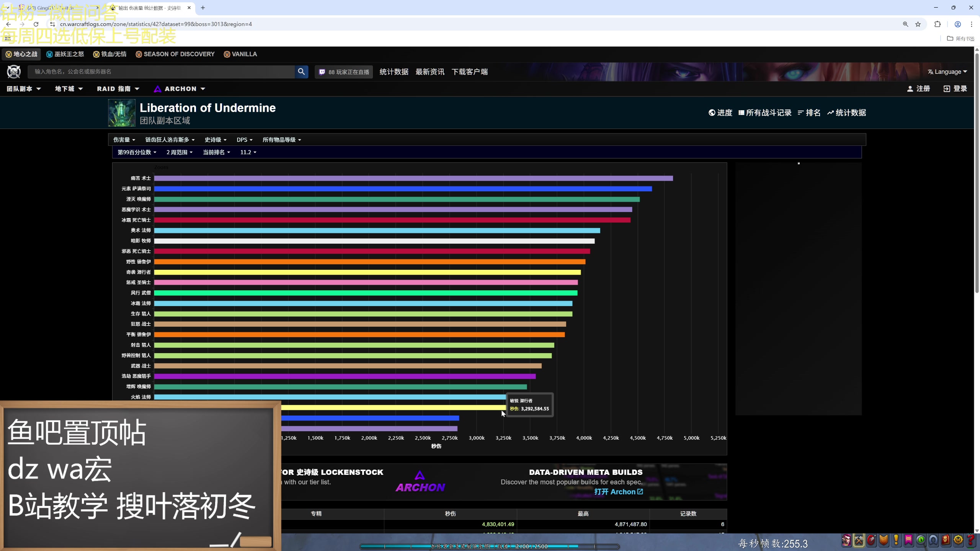The width and height of the screenshot is (980, 551).
Task: Switch to the 地心之战 game tab
Action: pyautogui.click(x=21, y=54)
